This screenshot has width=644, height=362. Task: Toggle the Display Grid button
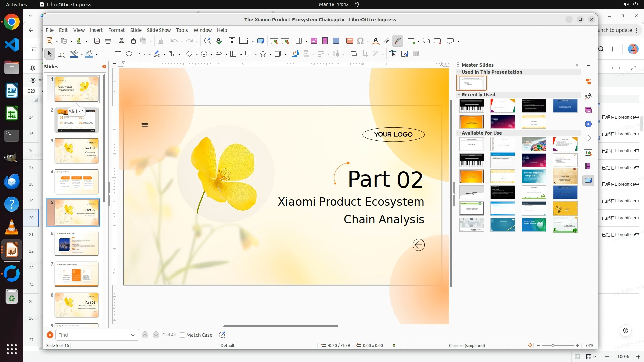(232, 41)
